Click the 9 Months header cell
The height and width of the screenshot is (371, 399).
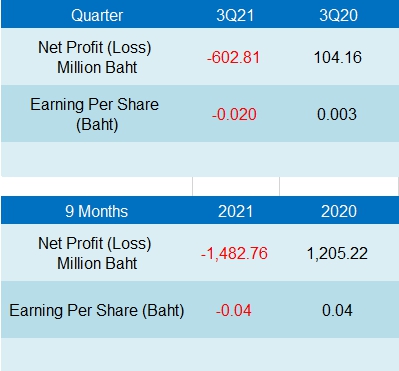(x=97, y=211)
